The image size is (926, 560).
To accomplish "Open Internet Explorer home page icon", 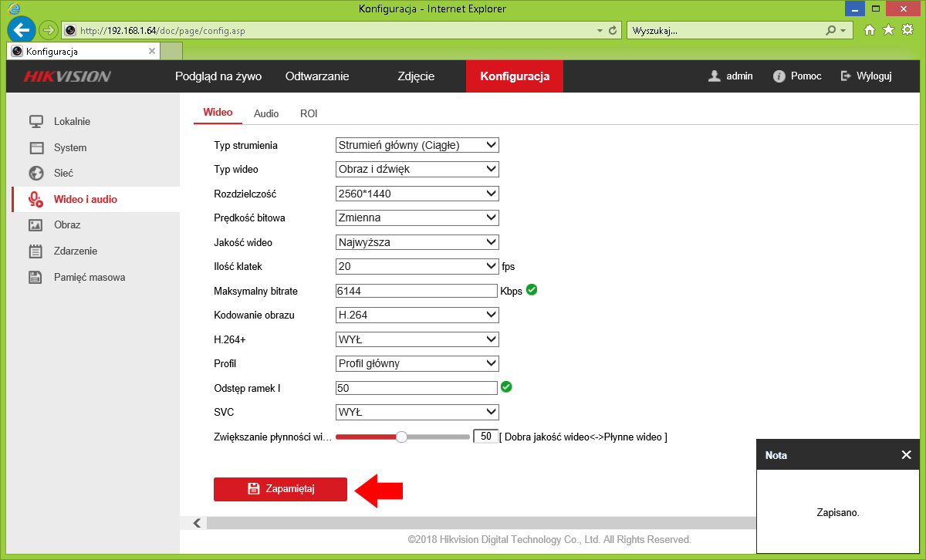I will 870,30.
